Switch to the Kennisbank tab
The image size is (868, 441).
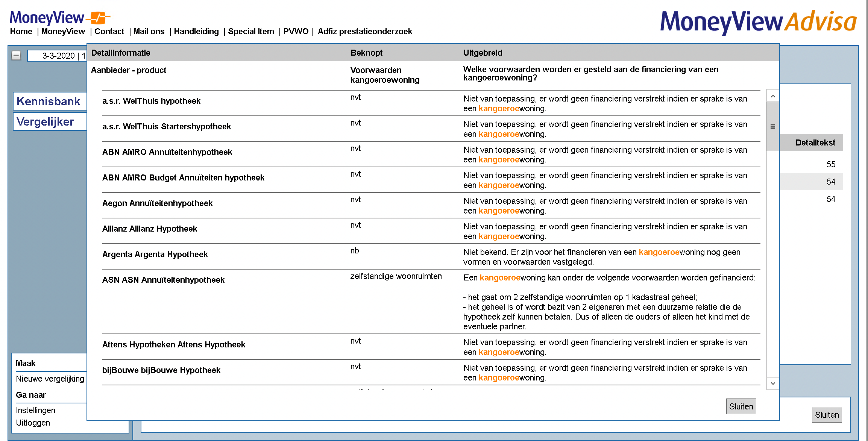(x=50, y=101)
